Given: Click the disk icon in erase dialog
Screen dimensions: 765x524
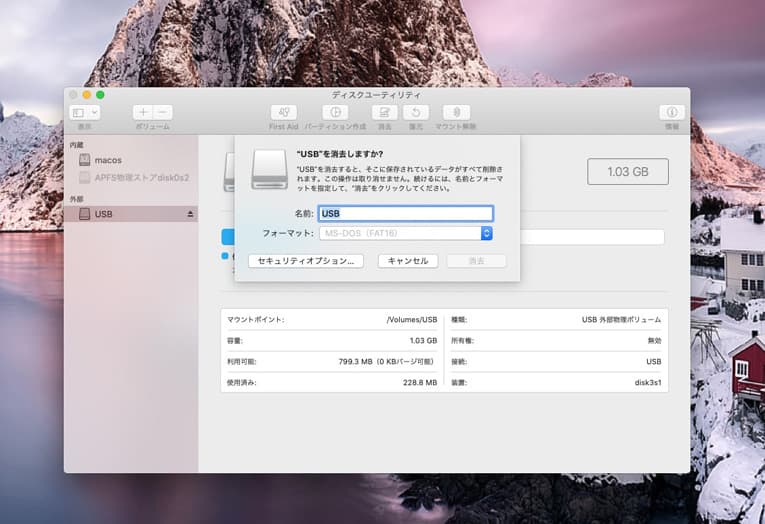Looking at the screenshot, I should 270,168.
